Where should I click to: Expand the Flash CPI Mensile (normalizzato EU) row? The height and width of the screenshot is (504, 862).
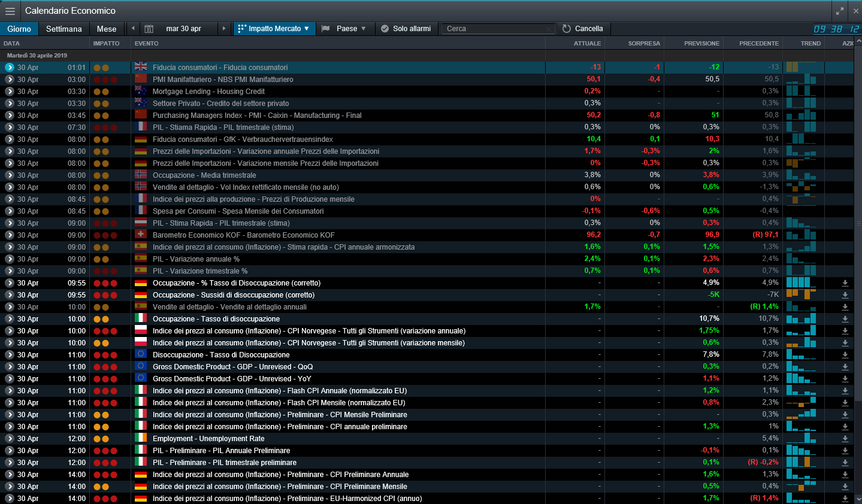[10, 403]
